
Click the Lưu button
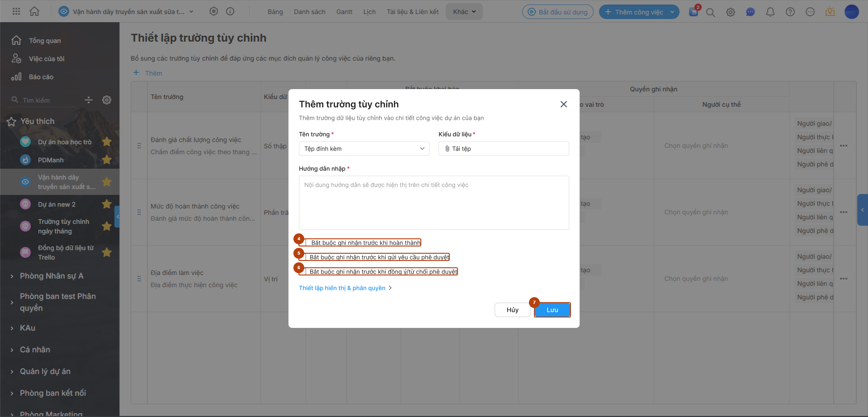tap(552, 310)
